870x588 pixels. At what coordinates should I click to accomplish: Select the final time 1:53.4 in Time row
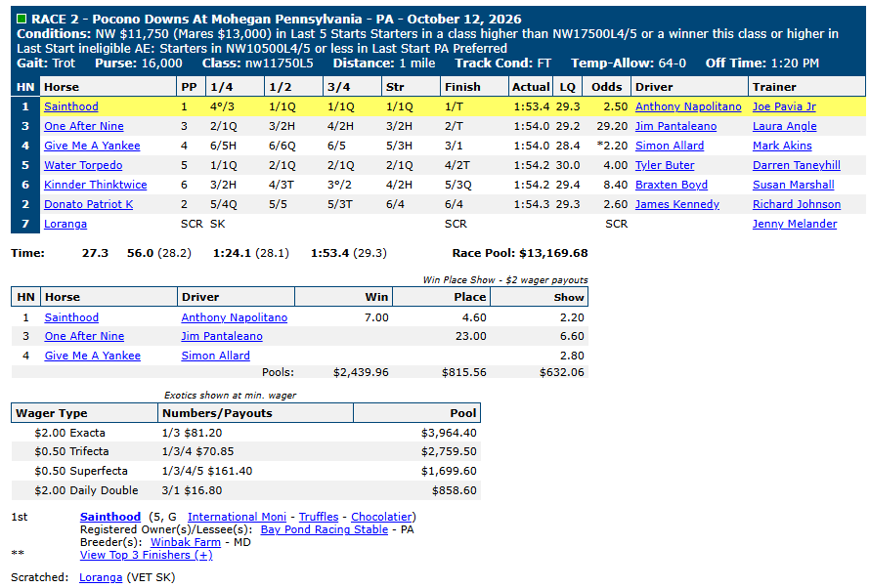[329, 253]
